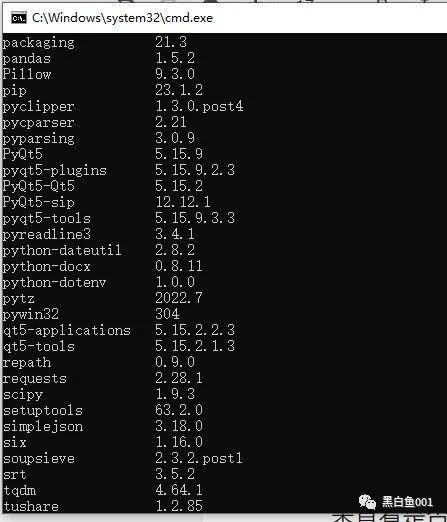Click requests version 2.28.1
Screen dimensions: 447x522
coord(179,378)
